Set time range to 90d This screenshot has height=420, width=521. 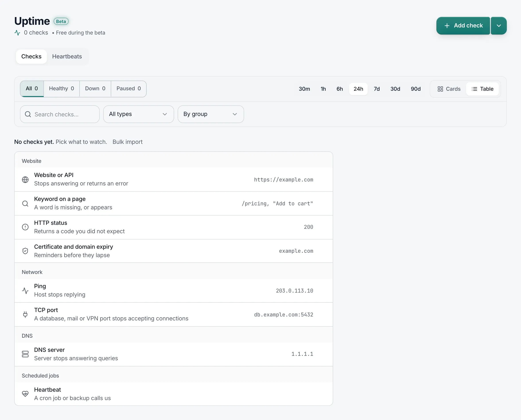coord(416,89)
